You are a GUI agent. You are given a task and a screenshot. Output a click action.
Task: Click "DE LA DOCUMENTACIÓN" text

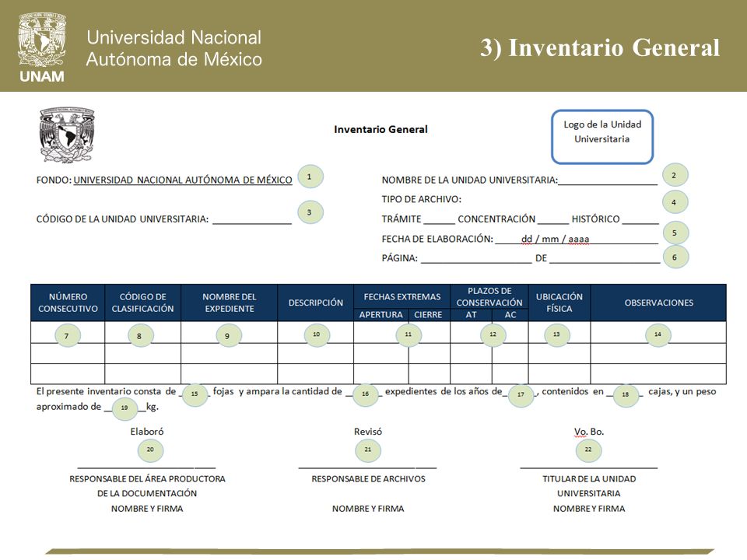[x=147, y=493]
